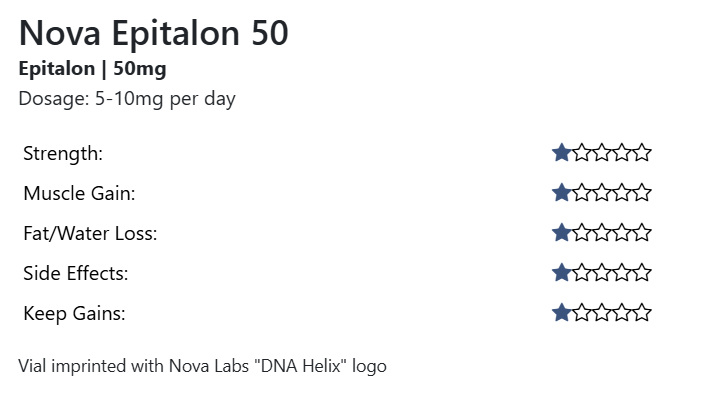Screen dimensions: 708x402
Task: Select the filled star for Side Effects
Action: click(x=562, y=273)
